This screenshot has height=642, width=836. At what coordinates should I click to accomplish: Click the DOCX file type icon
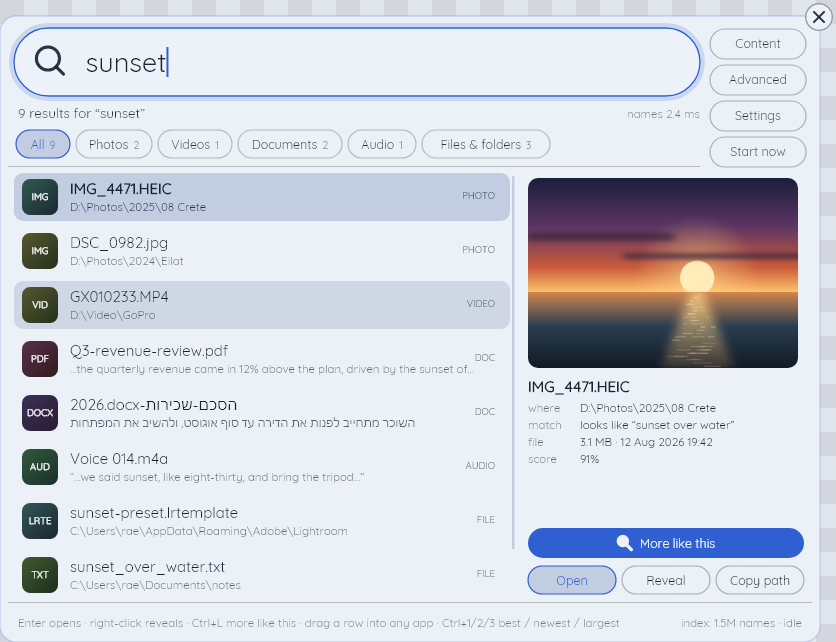click(x=40, y=413)
